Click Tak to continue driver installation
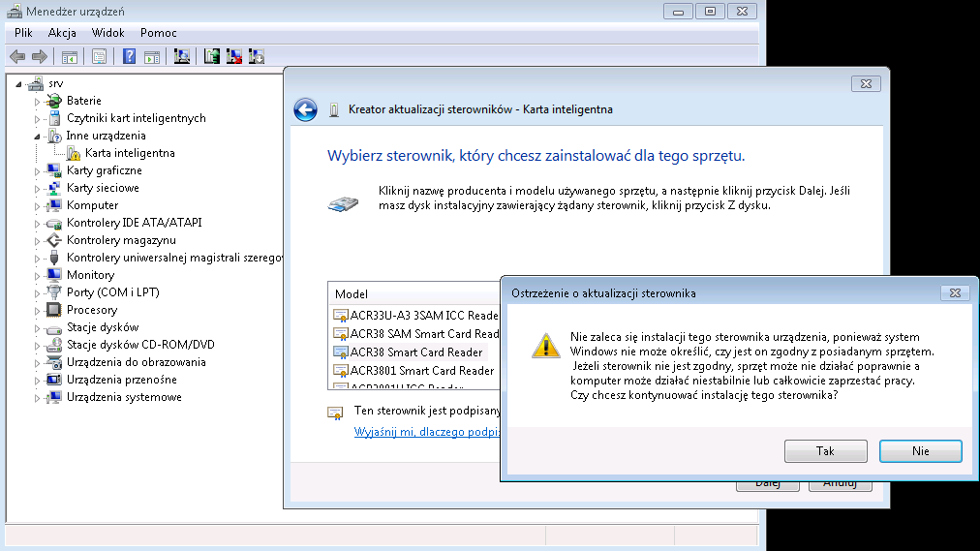The image size is (980, 551). click(826, 451)
